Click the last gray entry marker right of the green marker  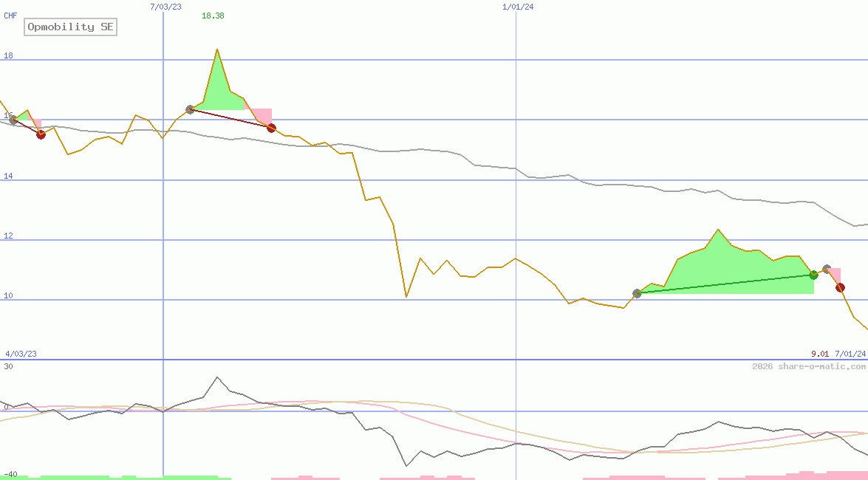pyautogui.click(x=827, y=269)
